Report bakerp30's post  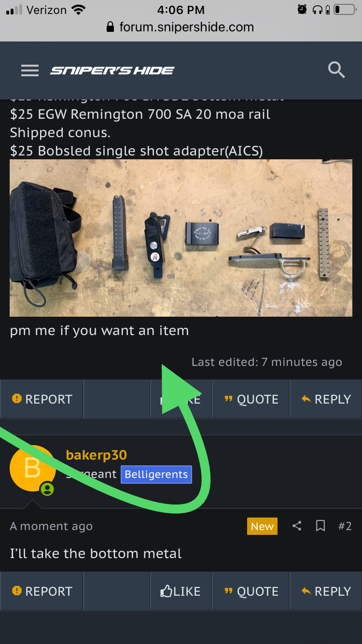coord(42,591)
